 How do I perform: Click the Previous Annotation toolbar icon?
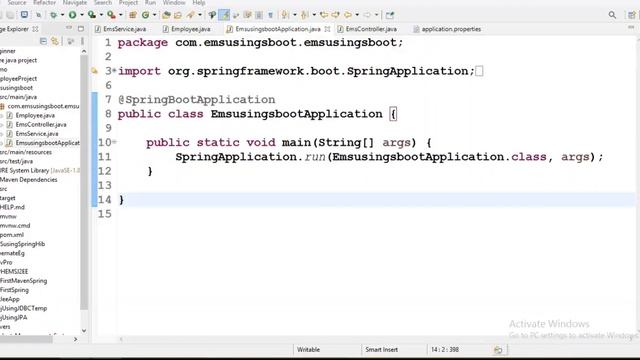click(x=304, y=15)
